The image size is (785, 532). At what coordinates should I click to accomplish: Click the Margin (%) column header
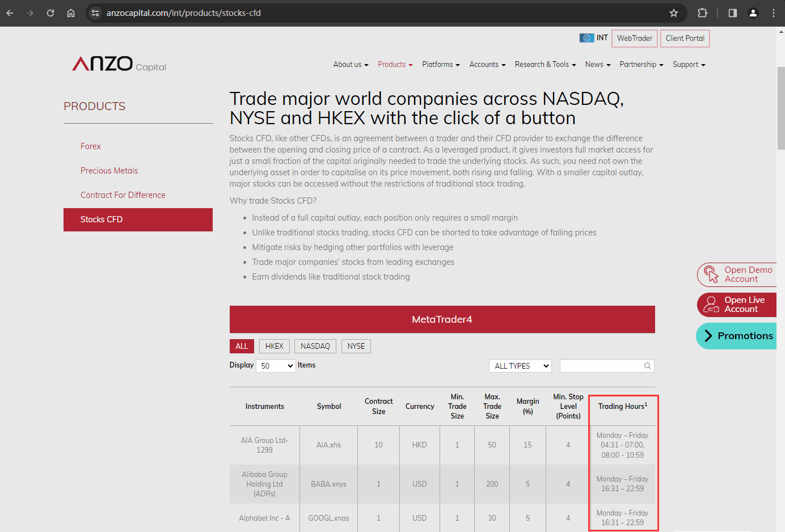(528, 406)
